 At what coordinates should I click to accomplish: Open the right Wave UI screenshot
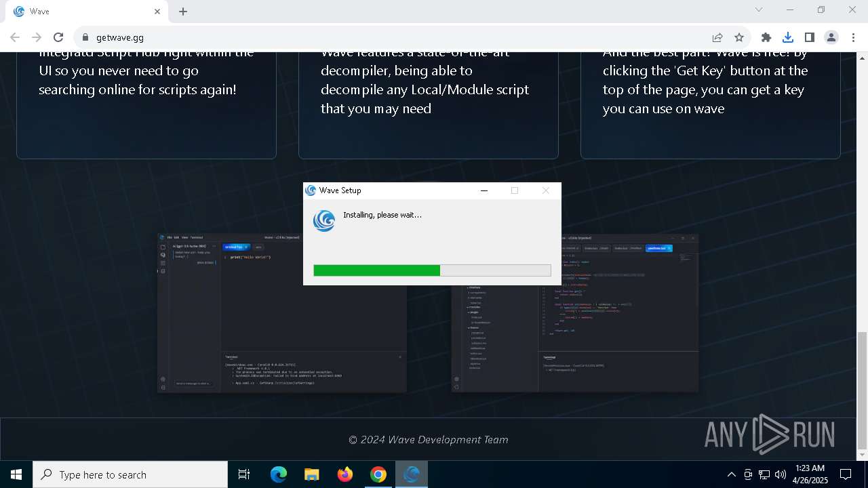coord(575,313)
